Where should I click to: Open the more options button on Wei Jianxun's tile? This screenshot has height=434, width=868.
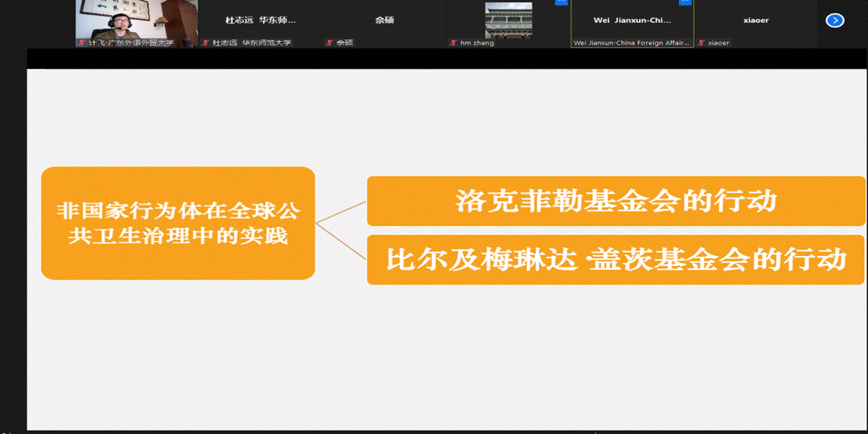(x=685, y=2)
